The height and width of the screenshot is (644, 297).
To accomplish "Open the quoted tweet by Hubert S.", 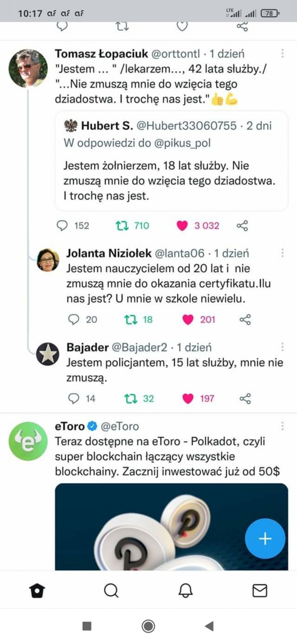I will pos(172,161).
